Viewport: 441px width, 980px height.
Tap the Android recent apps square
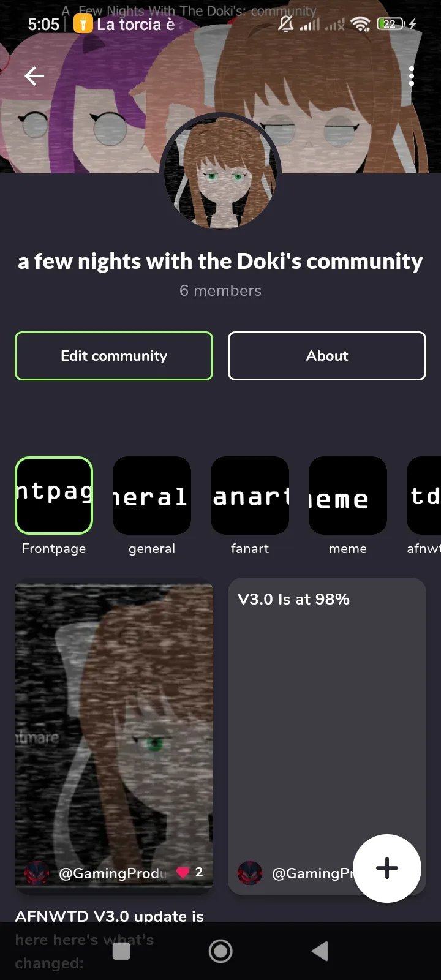(121, 951)
